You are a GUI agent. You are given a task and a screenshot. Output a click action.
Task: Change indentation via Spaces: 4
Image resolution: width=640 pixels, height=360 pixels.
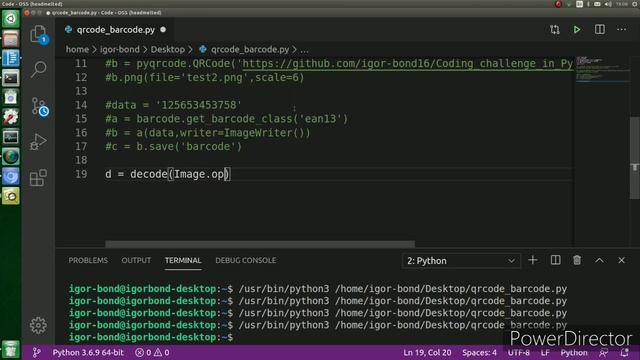[x=479, y=353]
